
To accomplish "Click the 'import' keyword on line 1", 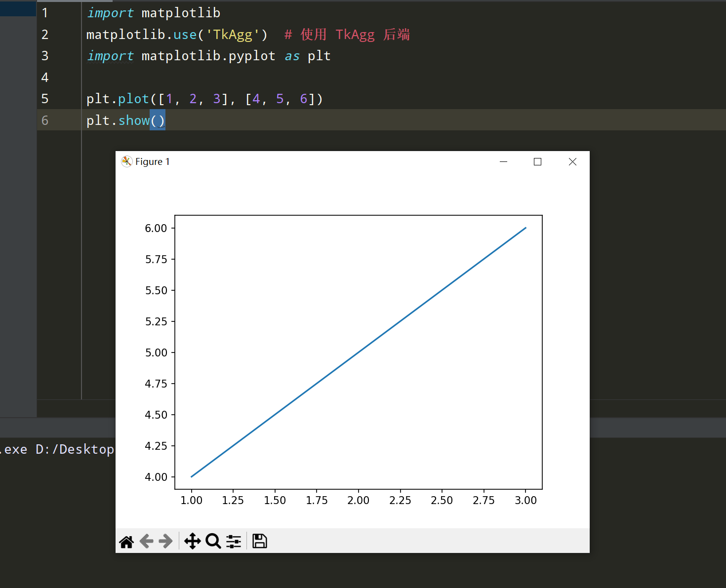I will [110, 13].
